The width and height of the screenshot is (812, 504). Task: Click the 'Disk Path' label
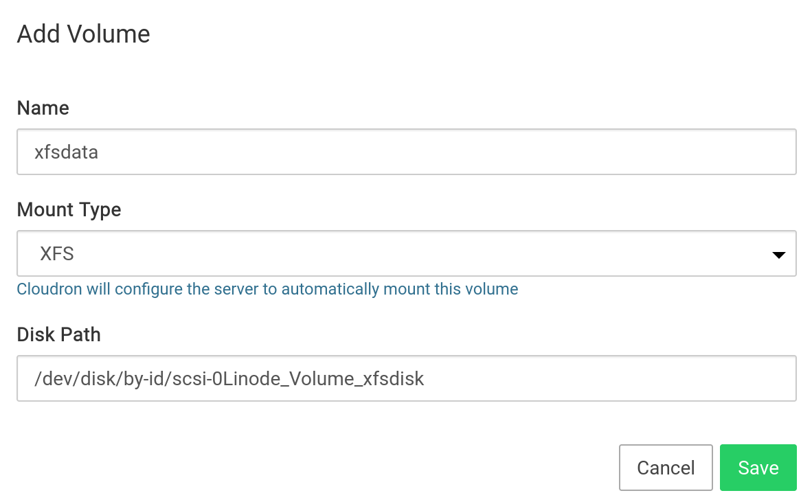click(58, 334)
